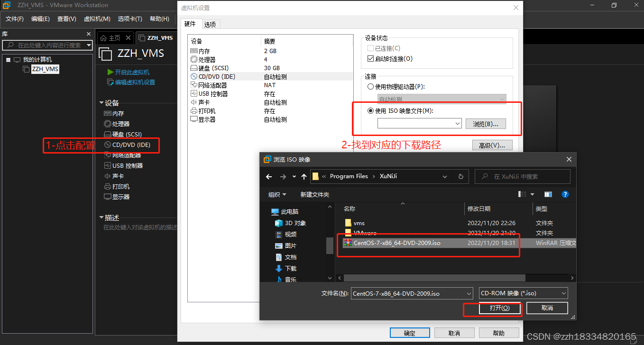
Task: Select 打印机 row in settings hardware list
Action: (270, 110)
